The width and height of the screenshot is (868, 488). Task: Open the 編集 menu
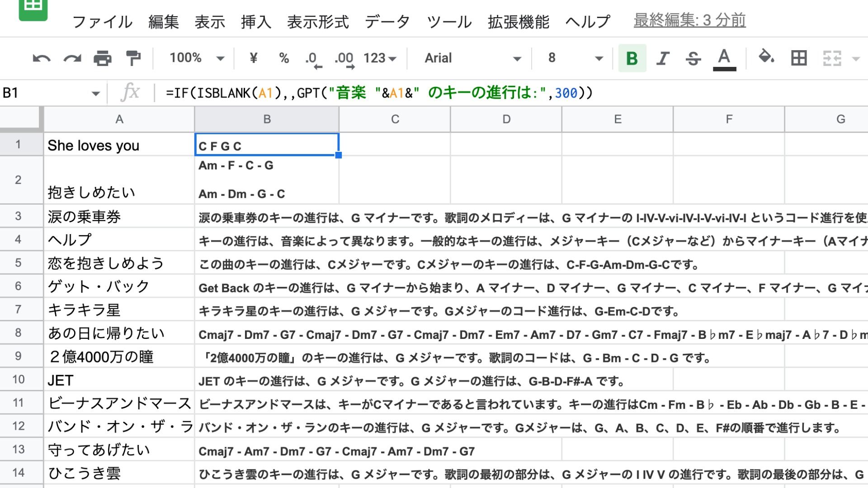point(164,21)
